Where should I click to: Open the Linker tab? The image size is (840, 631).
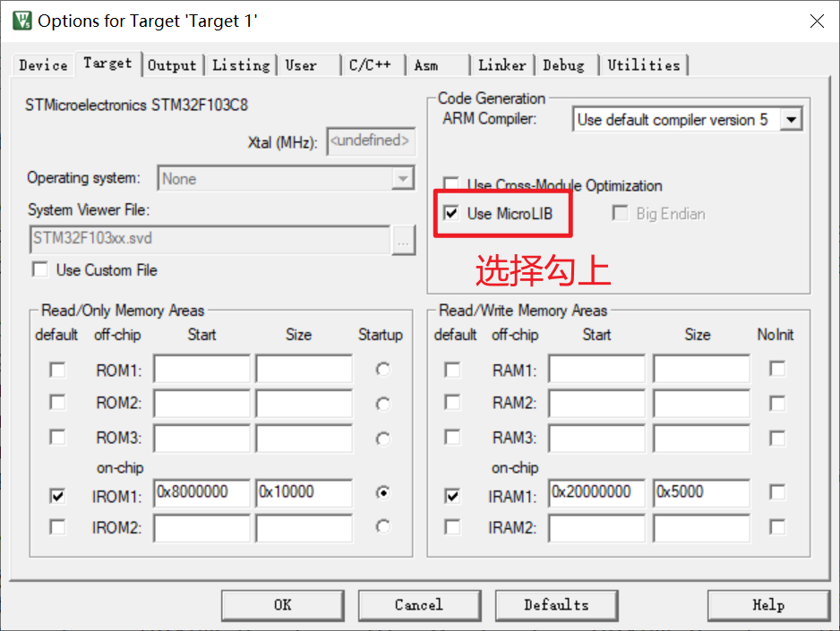(x=502, y=65)
